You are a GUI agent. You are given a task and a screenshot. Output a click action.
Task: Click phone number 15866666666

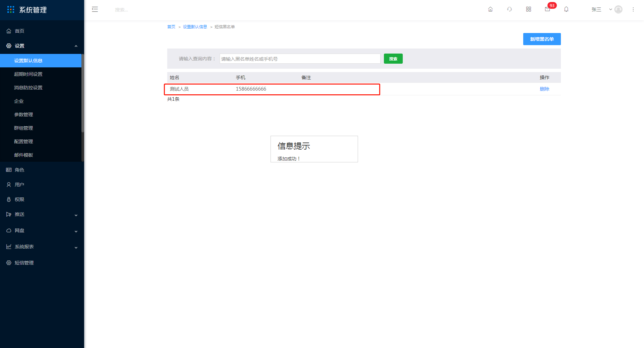[251, 89]
